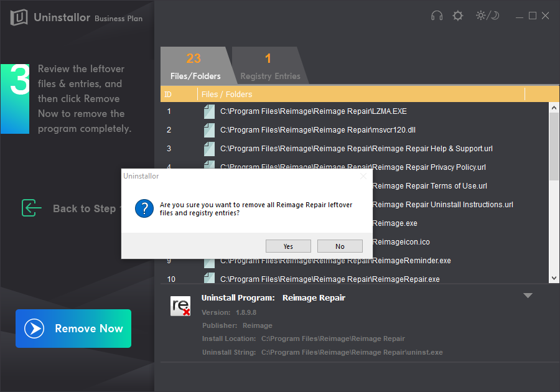Image resolution: width=560 pixels, height=392 pixels.
Task: Click the ID column header
Action: pos(179,94)
